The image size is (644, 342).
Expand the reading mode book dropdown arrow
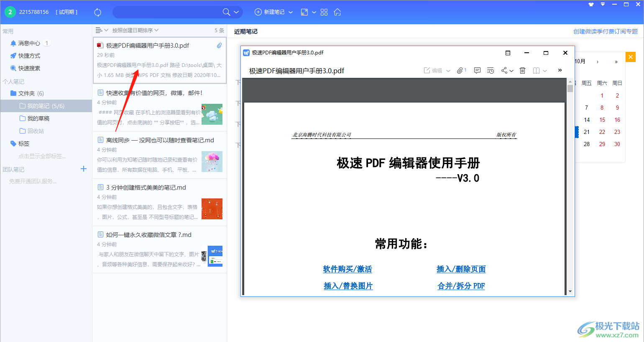click(545, 71)
